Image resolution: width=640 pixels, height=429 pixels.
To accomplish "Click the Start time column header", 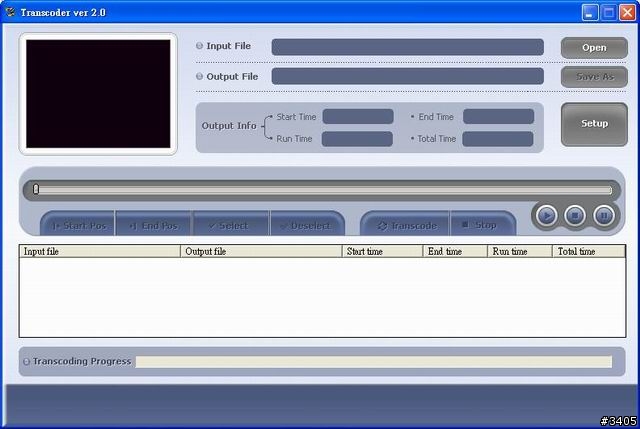I will pos(382,251).
